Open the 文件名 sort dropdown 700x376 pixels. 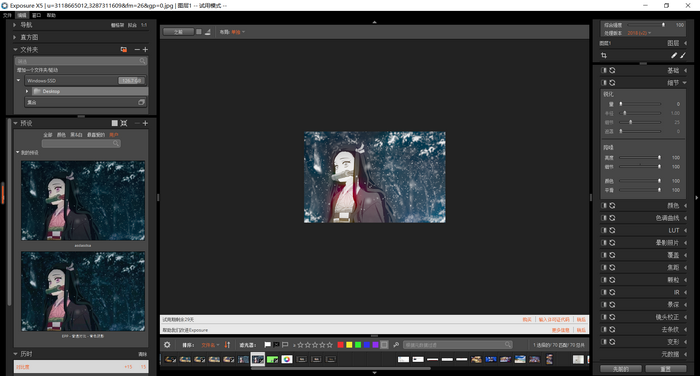tap(210, 345)
